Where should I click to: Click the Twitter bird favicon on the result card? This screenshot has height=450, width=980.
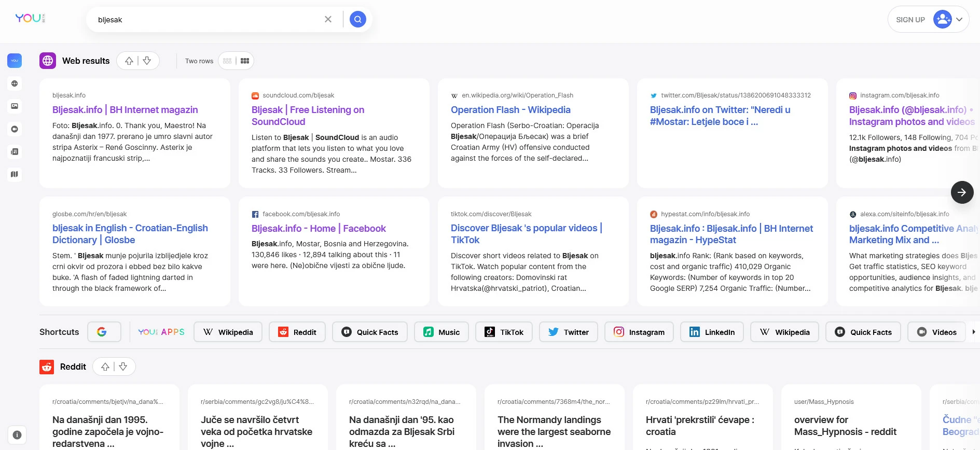click(654, 95)
